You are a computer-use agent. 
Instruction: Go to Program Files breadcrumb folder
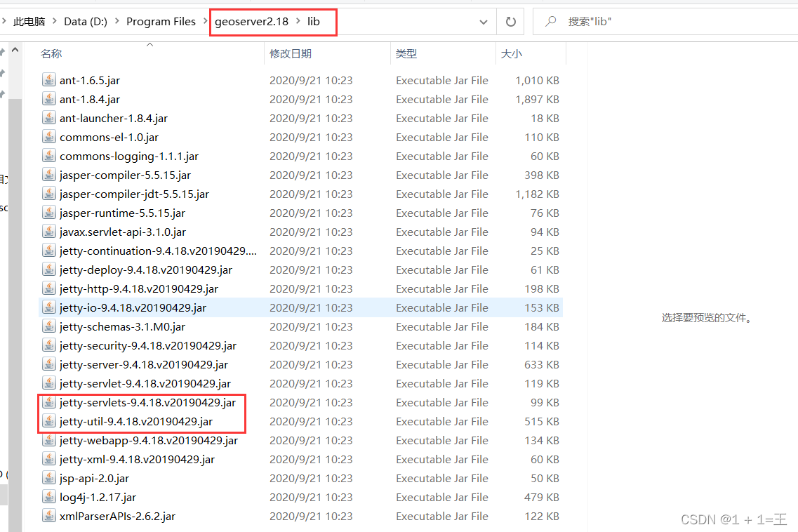(x=161, y=21)
